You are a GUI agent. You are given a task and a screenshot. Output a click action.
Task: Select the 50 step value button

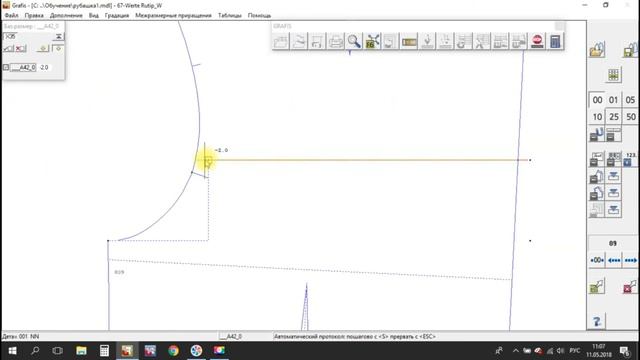tap(630, 117)
